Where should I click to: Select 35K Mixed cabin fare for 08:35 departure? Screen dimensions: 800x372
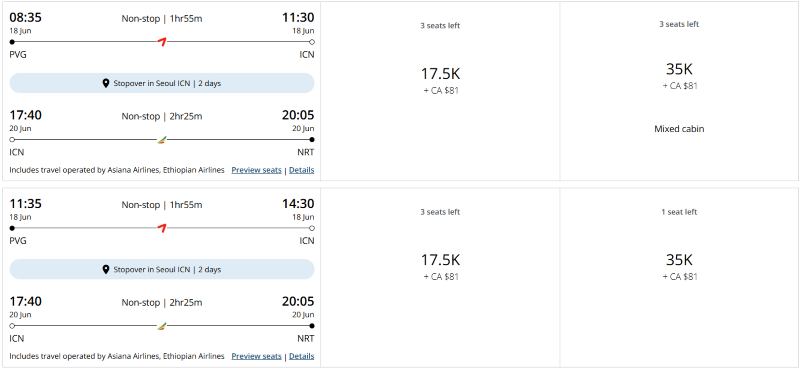tap(679, 91)
